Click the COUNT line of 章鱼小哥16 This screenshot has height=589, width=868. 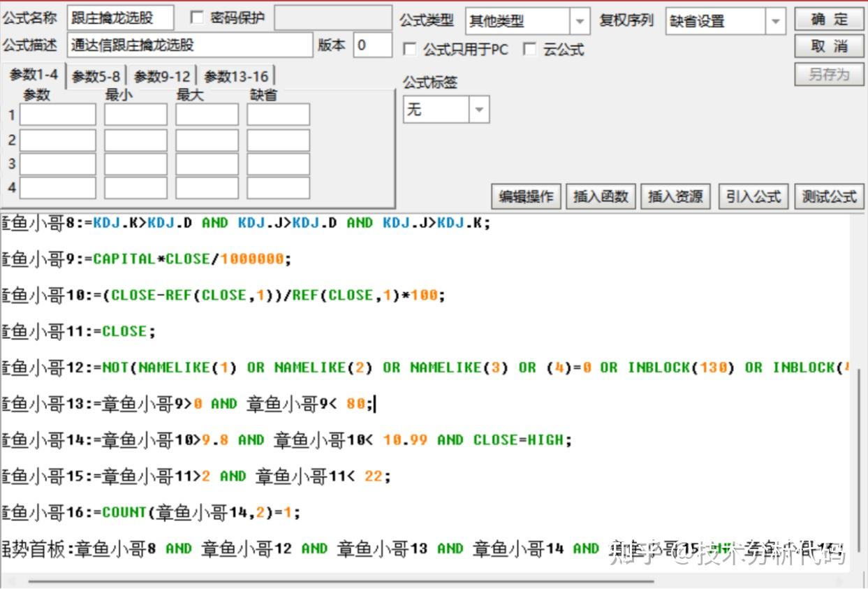tap(150, 513)
